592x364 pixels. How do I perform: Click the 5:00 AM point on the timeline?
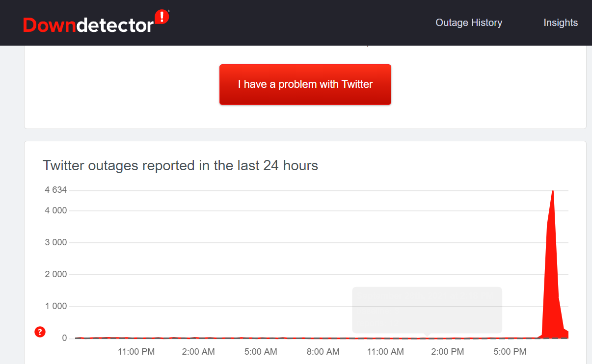pos(261,352)
